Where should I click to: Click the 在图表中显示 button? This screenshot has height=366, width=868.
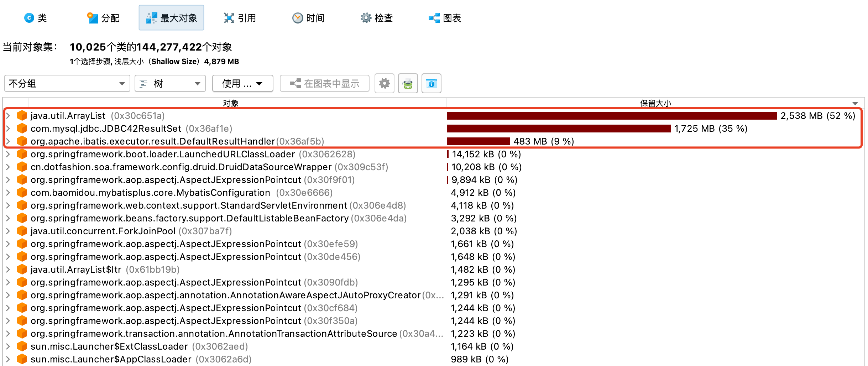324,83
